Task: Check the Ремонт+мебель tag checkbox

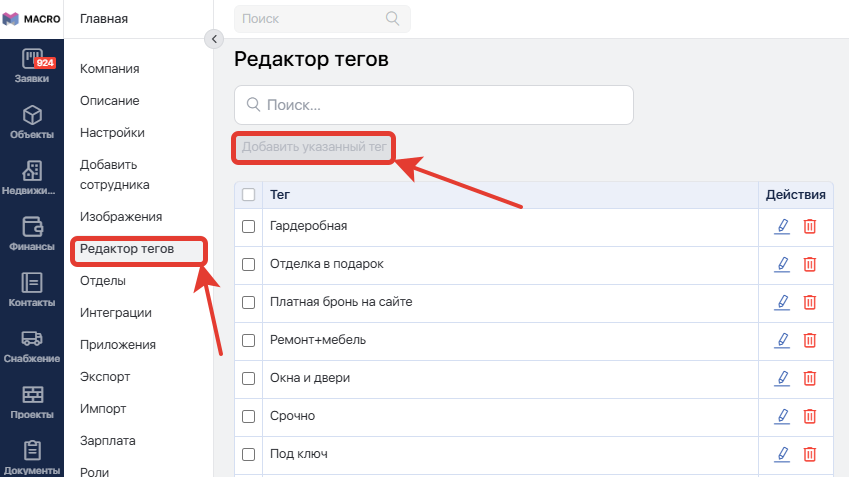Action: point(249,341)
